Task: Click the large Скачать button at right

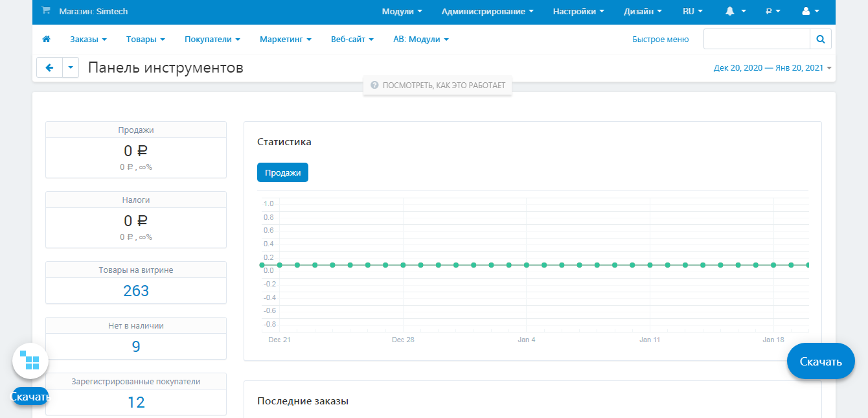Action: pos(821,361)
